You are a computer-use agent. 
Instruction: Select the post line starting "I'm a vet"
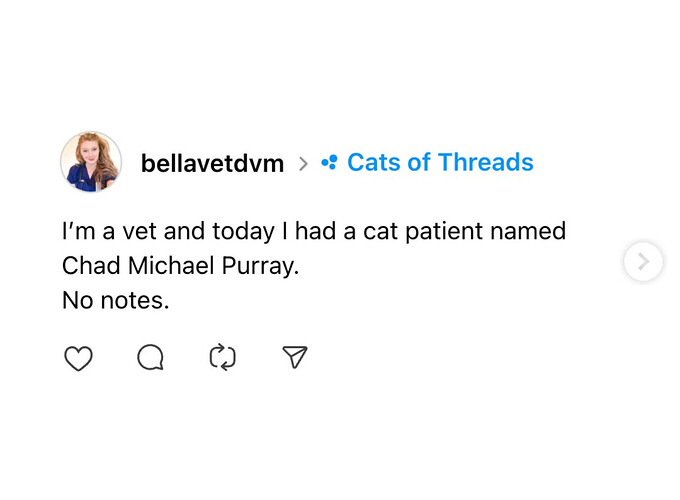313,232
